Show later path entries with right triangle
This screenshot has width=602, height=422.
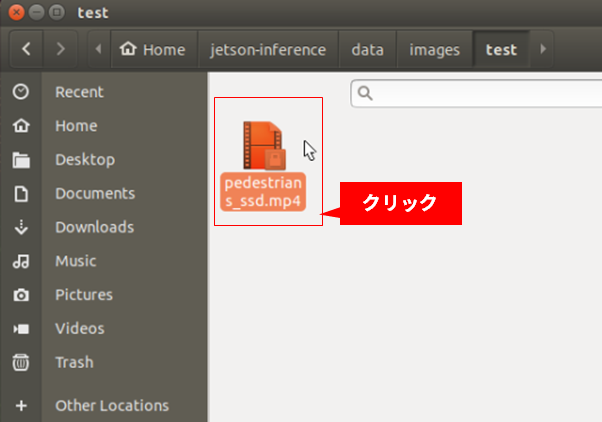(x=542, y=49)
